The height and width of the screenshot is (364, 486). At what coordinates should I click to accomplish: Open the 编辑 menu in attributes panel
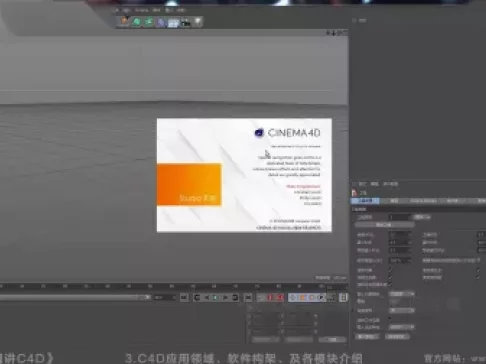374,184
